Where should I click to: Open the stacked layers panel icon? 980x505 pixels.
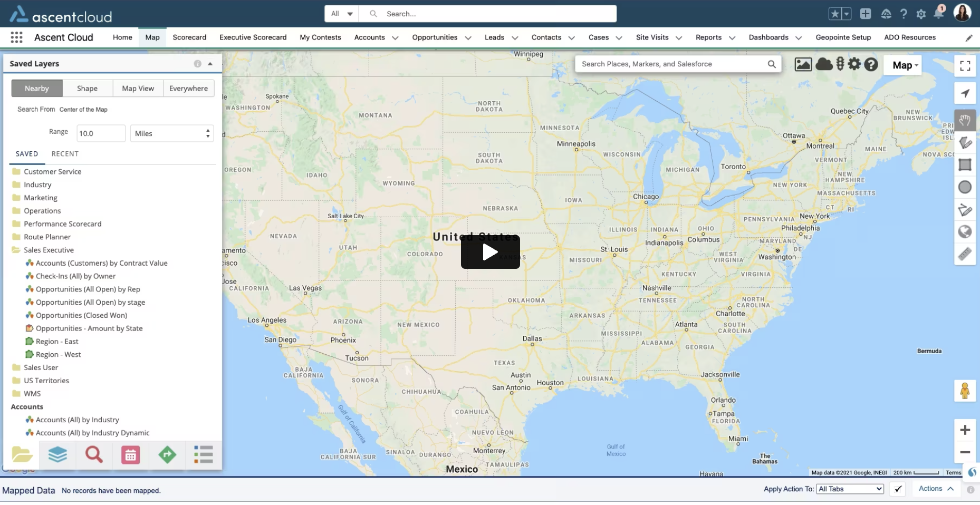point(57,454)
